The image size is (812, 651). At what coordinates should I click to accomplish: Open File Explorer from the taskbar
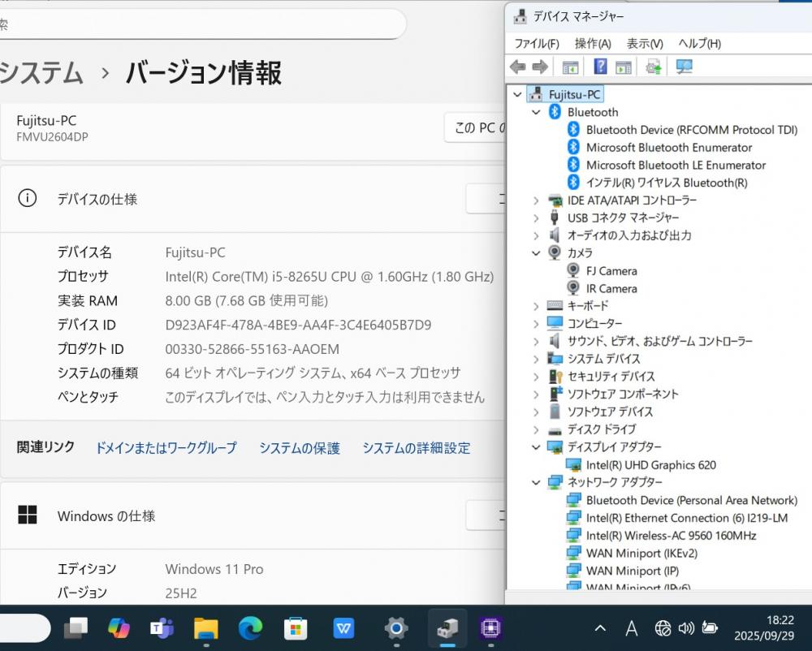click(206, 627)
